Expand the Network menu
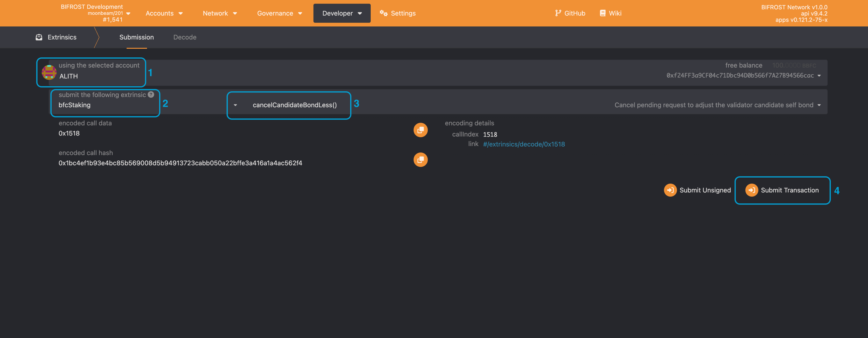 coord(220,13)
